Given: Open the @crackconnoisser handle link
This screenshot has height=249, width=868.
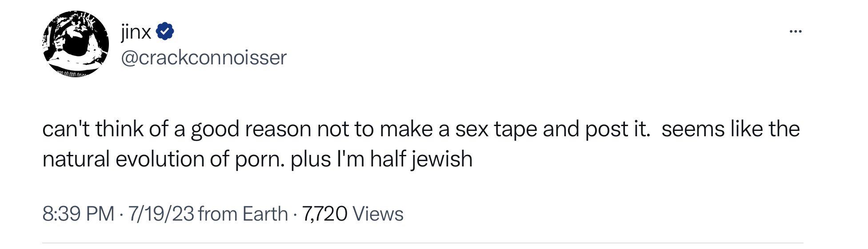Looking at the screenshot, I should 204,58.
